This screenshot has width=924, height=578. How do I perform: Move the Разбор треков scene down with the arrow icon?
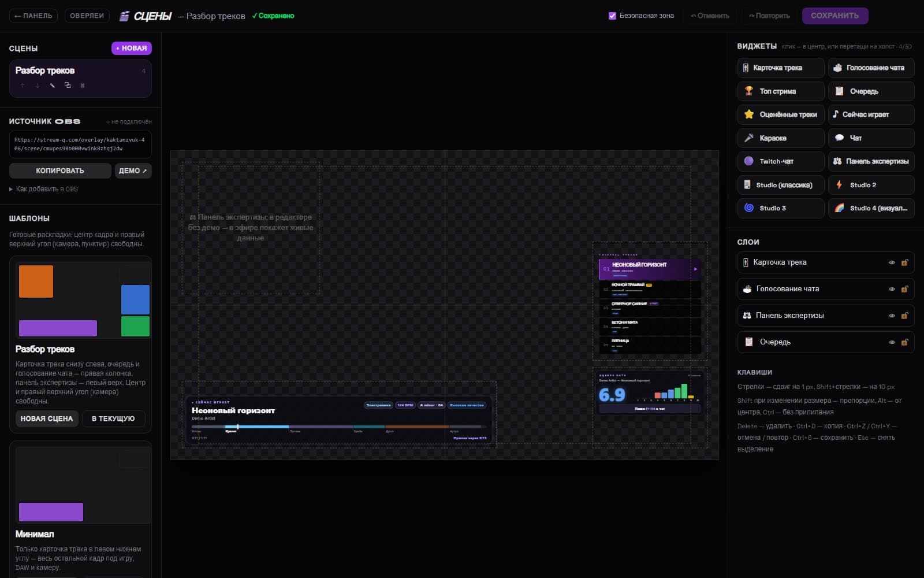point(38,86)
